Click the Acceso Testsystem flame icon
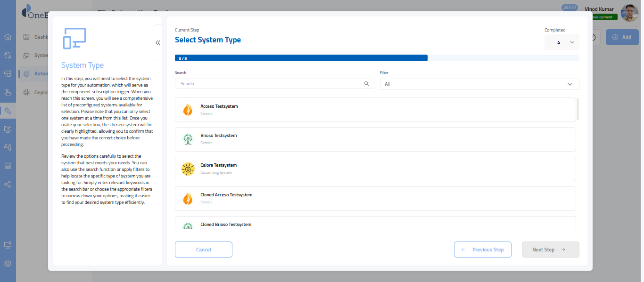Screen dimensions: 644x282 tap(188, 110)
